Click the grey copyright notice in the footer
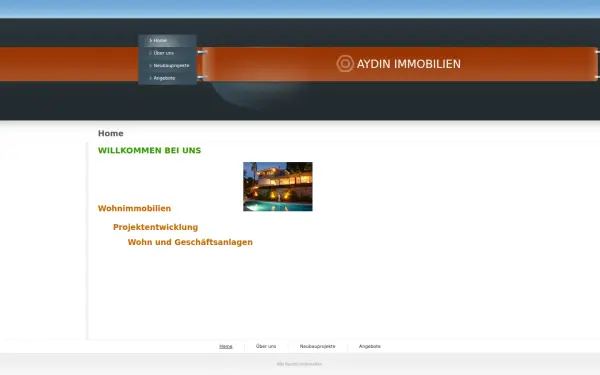 [x=300, y=364]
